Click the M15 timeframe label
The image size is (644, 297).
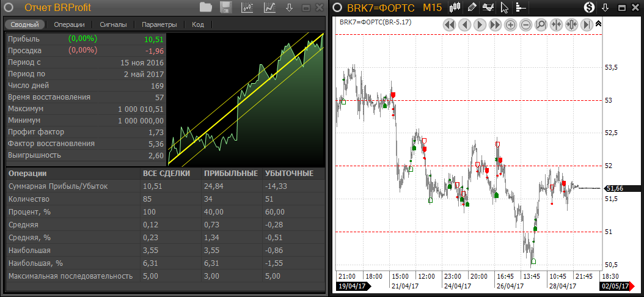[432, 8]
